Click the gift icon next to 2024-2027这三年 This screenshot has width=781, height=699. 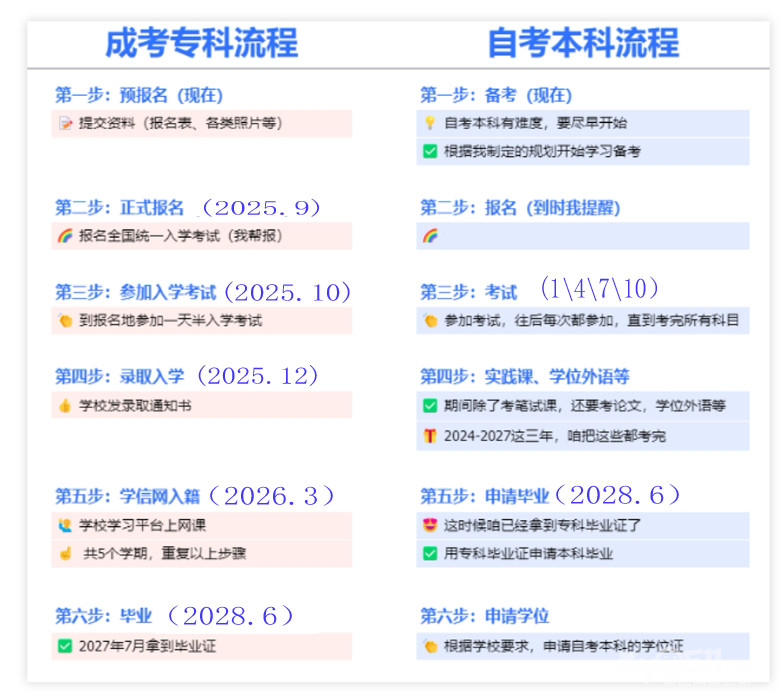[430, 436]
